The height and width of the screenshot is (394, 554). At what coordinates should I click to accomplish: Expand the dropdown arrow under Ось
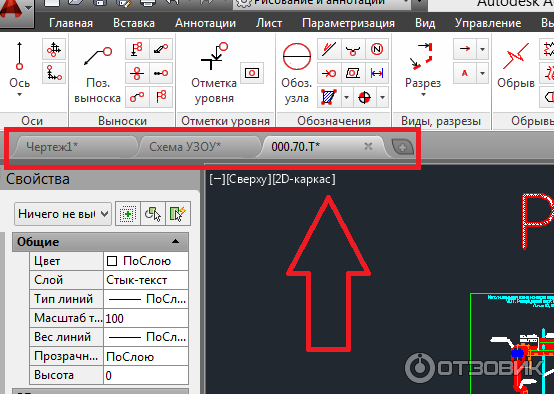click(19, 95)
